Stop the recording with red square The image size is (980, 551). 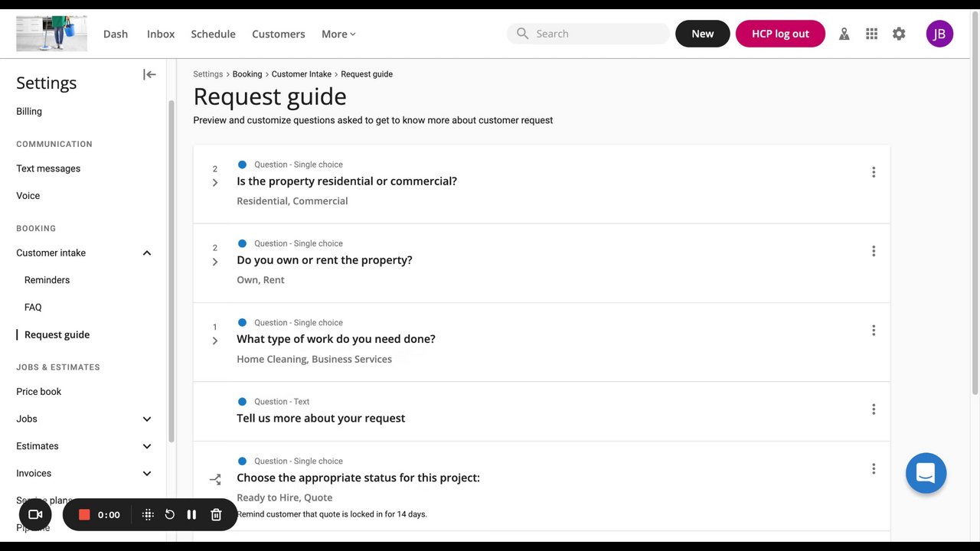(84, 515)
